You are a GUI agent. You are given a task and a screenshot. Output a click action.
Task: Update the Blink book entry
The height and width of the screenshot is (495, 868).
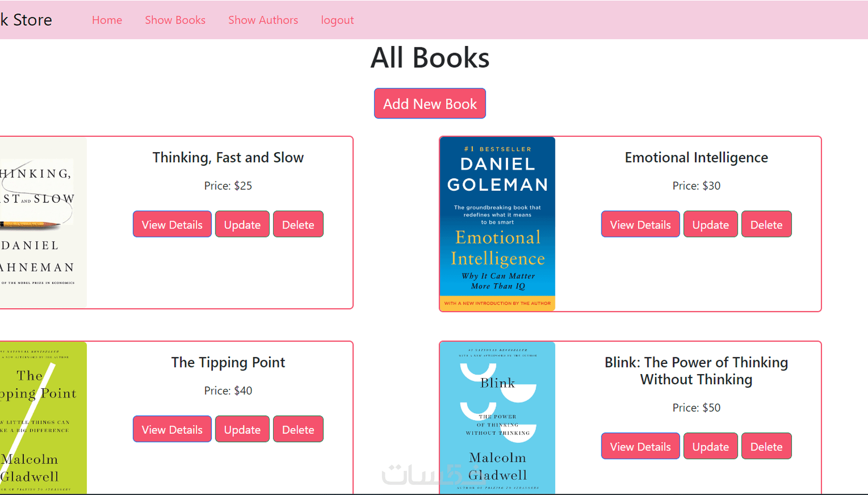pyautogui.click(x=710, y=447)
